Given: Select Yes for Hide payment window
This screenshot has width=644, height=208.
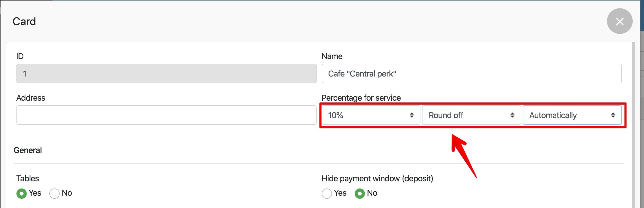Looking at the screenshot, I should pyautogui.click(x=327, y=193).
